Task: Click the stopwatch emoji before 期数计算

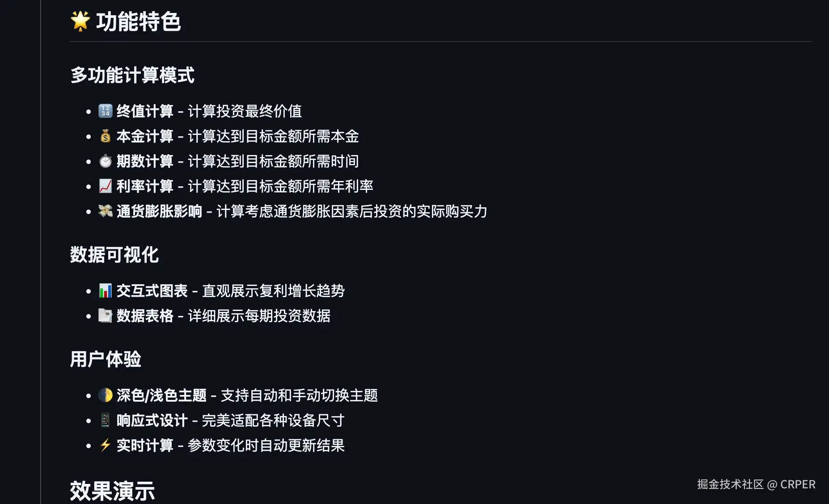Action: pyautogui.click(x=106, y=161)
